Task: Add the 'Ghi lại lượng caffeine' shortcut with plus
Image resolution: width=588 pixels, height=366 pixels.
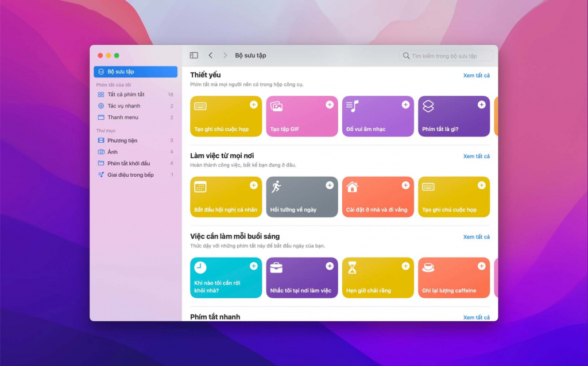Action: coord(482,266)
